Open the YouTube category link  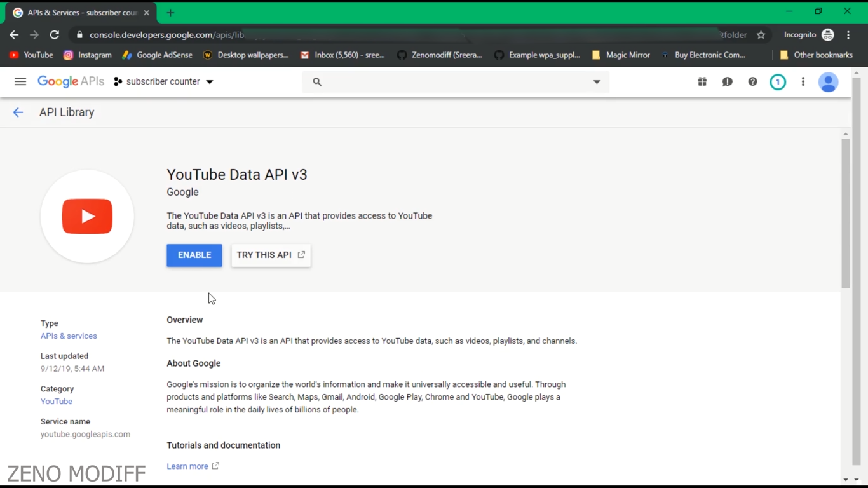pyautogui.click(x=57, y=402)
